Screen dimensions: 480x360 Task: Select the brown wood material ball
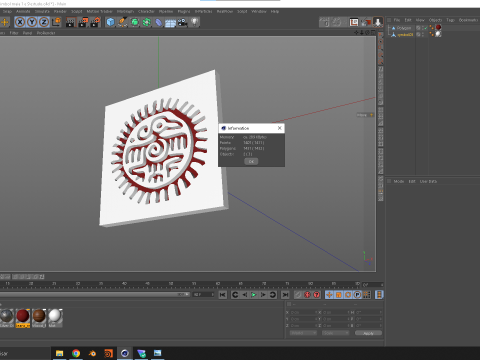[x=39, y=316]
